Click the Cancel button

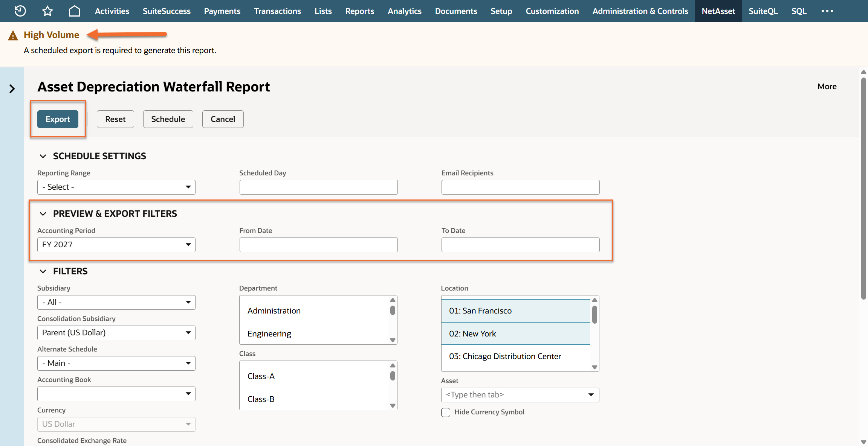click(x=223, y=119)
